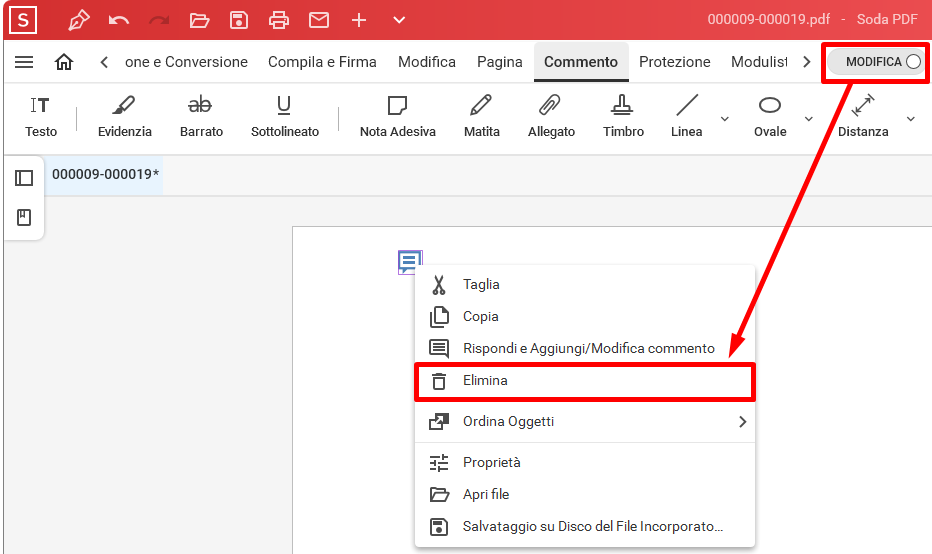Viewport: 932px width, 554px height.
Task: Select the Sottolineato underline tool
Action: click(285, 117)
